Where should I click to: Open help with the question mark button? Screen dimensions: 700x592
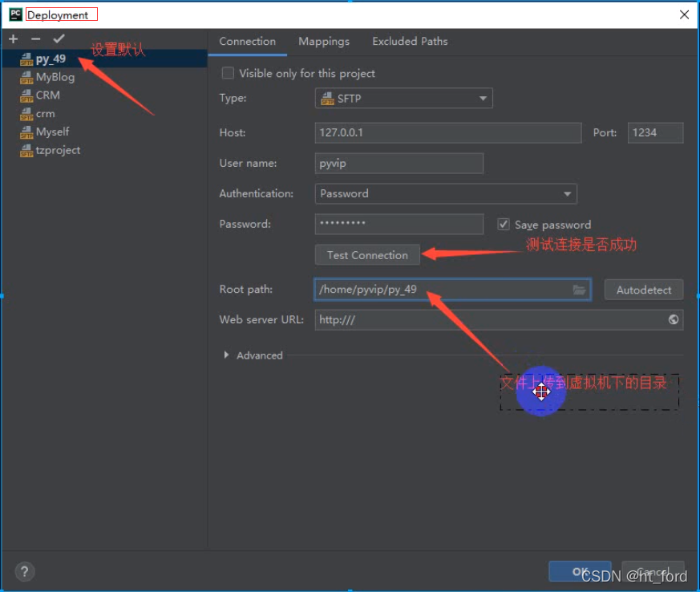(25, 571)
